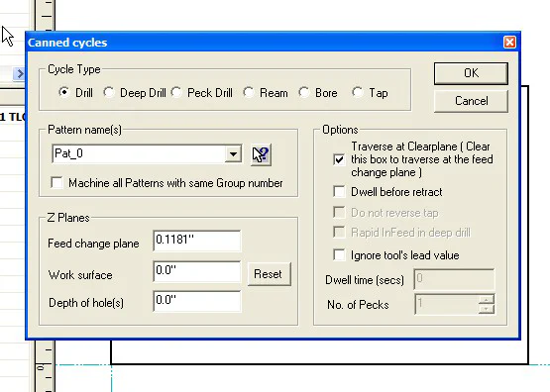Enable Dwell before retract
Screen dimensions: 550x392
tap(339, 192)
